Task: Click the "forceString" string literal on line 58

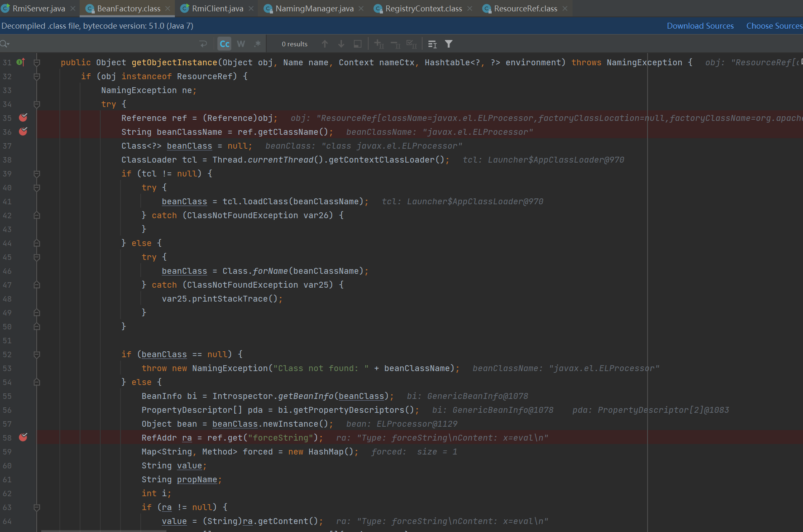Action: (281, 438)
